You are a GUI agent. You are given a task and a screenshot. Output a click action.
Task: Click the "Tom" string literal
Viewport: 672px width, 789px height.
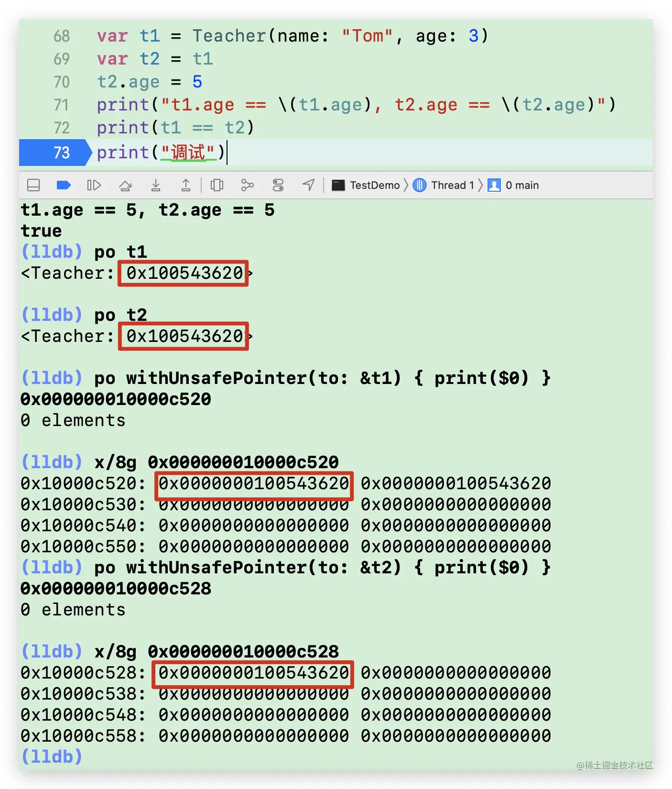click(x=367, y=36)
